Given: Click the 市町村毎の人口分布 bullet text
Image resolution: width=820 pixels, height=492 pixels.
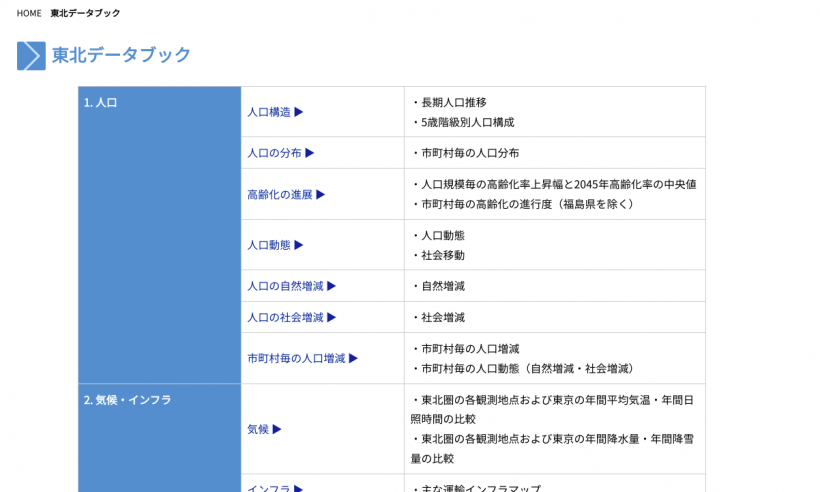Looking at the screenshot, I should pyautogui.click(x=465, y=153).
